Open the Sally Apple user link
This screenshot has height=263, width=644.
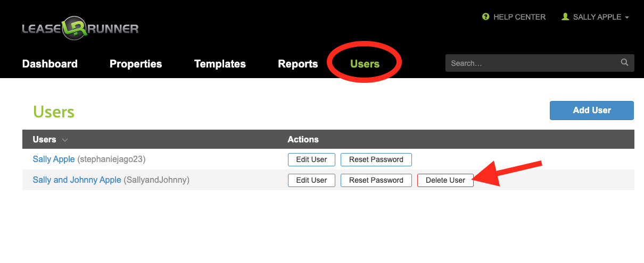tap(54, 159)
